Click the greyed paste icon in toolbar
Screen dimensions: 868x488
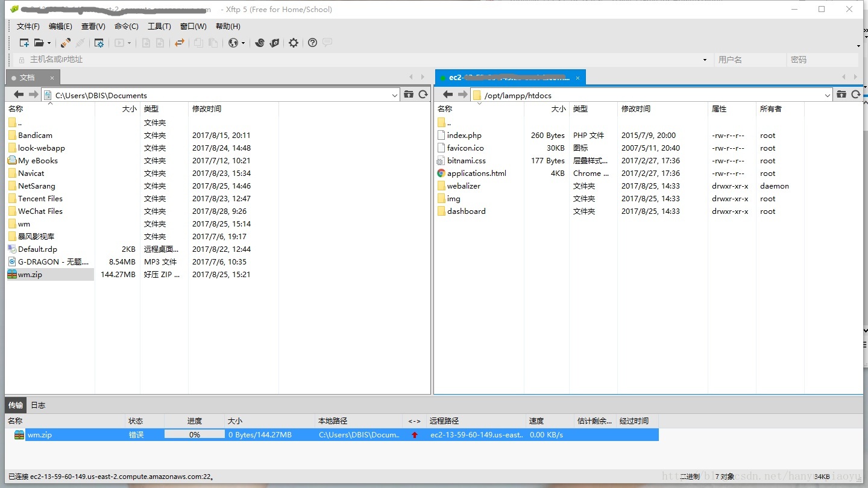[x=213, y=43]
